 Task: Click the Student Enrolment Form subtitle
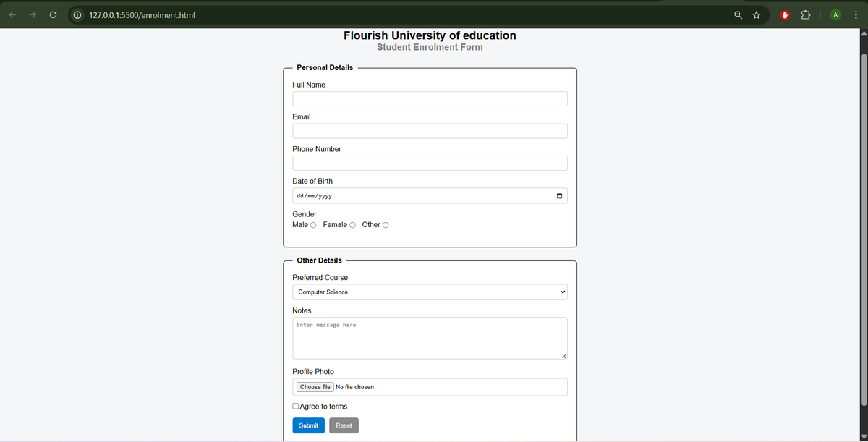pyautogui.click(x=430, y=47)
